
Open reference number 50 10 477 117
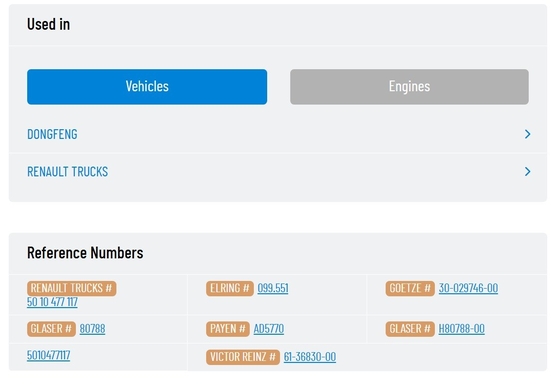click(x=52, y=302)
